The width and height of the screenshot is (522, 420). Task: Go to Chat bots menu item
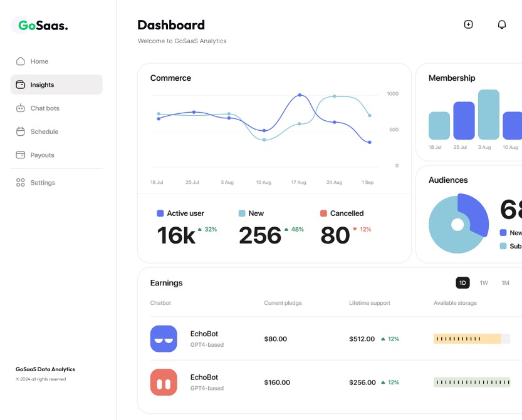(45, 108)
